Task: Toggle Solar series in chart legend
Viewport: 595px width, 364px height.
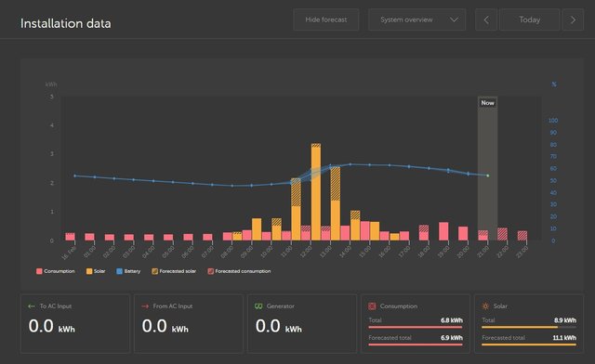Action: pyautogui.click(x=96, y=271)
